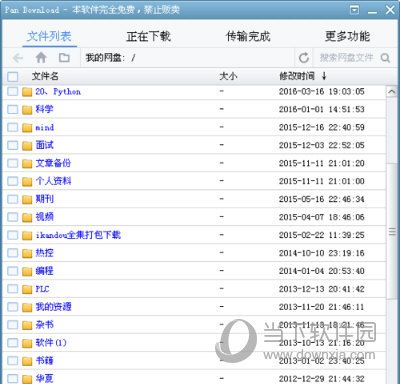Viewport: 400px width, 384px height.
Task: Go to home directory via house icon
Action: click(41, 58)
